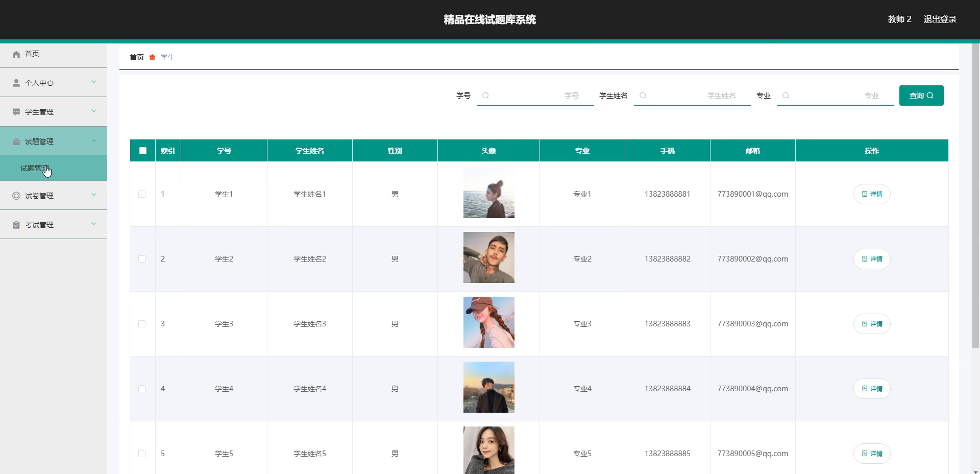This screenshot has height=474, width=980.
Task: Open the 试卷管理 sidebar menu
Action: [54, 196]
